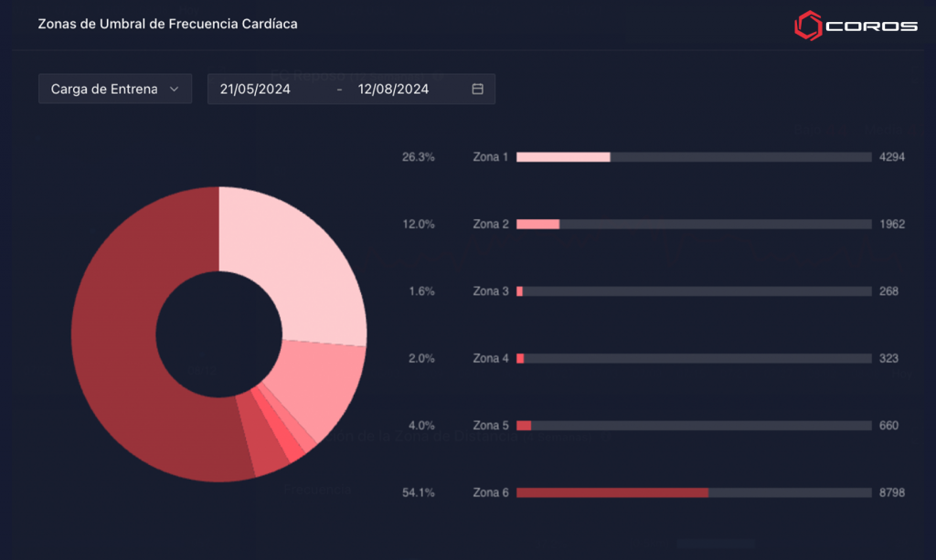This screenshot has width=936, height=560.
Task: Select the end date 12/08/2024 field
Action: 393,90
